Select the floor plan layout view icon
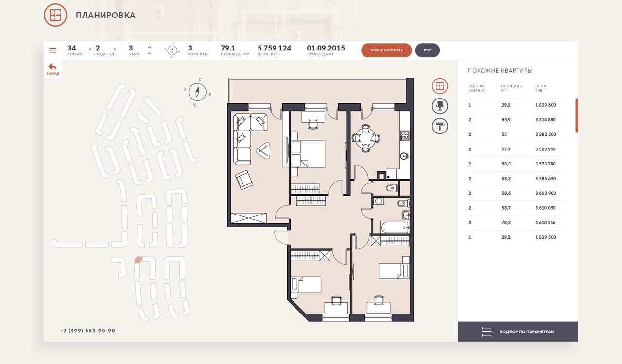 point(440,86)
